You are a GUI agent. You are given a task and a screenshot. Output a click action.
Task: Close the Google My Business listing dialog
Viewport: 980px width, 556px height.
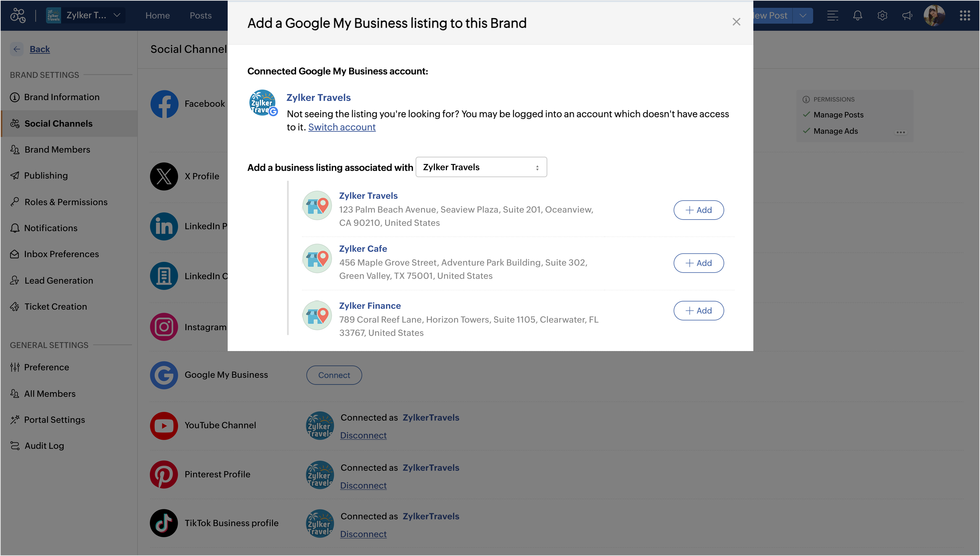point(736,22)
